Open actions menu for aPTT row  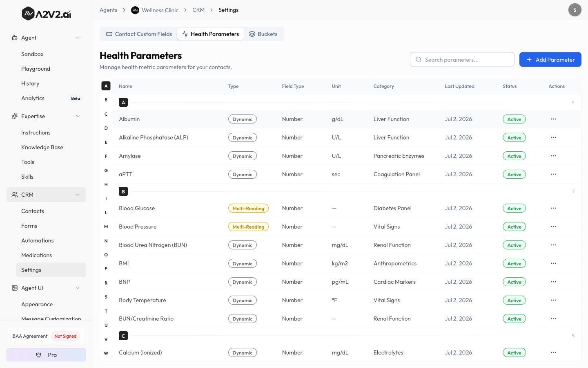(x=553, y=174)
